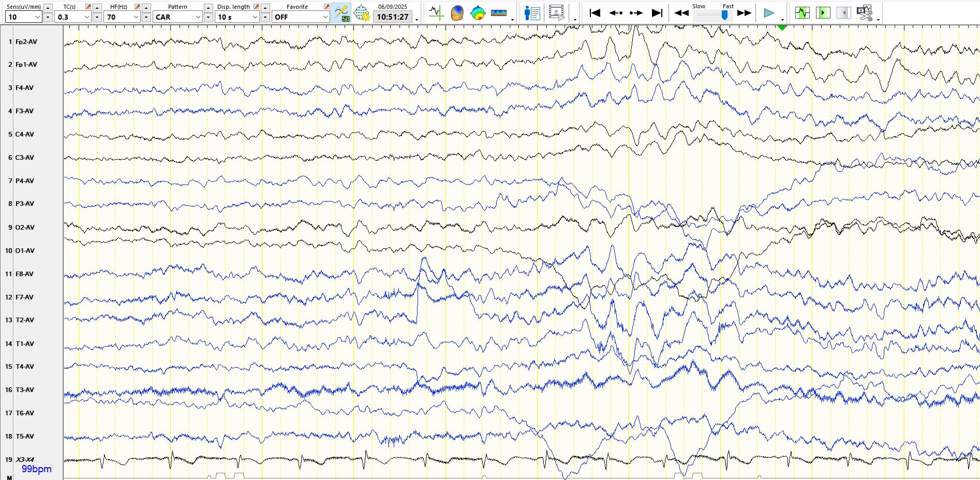The height and width of the screenshot is (480, 980).
Task: Click the 06/09/2025 date label
Action: [x=392, y=7]
